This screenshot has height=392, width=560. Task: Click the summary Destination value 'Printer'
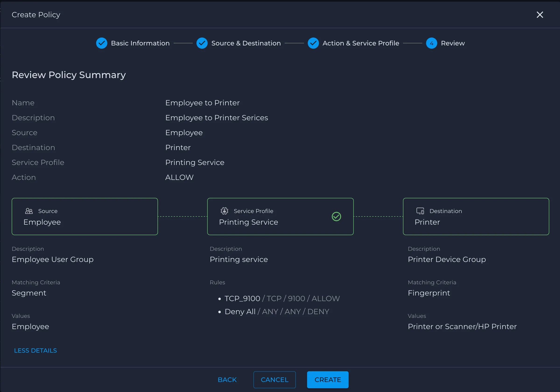[x=178, y=147]
